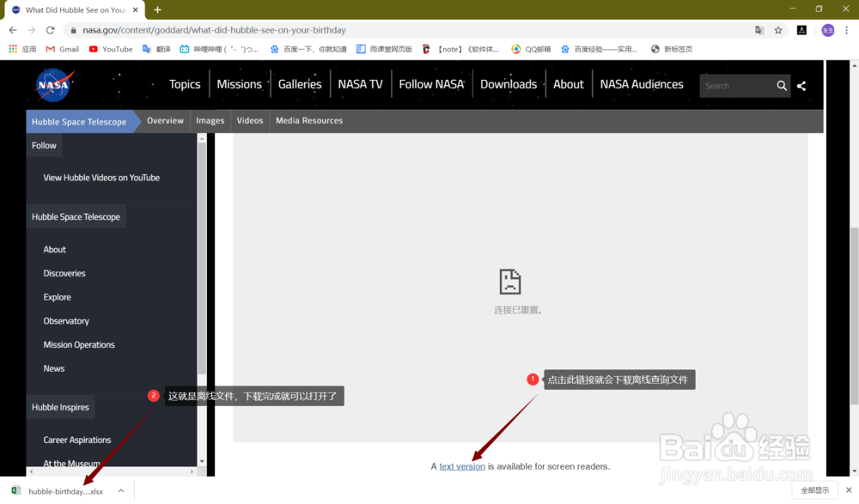This screenshot has height=504, width=859.
Task: Expand download item options chevron
Action: [121, 491]
